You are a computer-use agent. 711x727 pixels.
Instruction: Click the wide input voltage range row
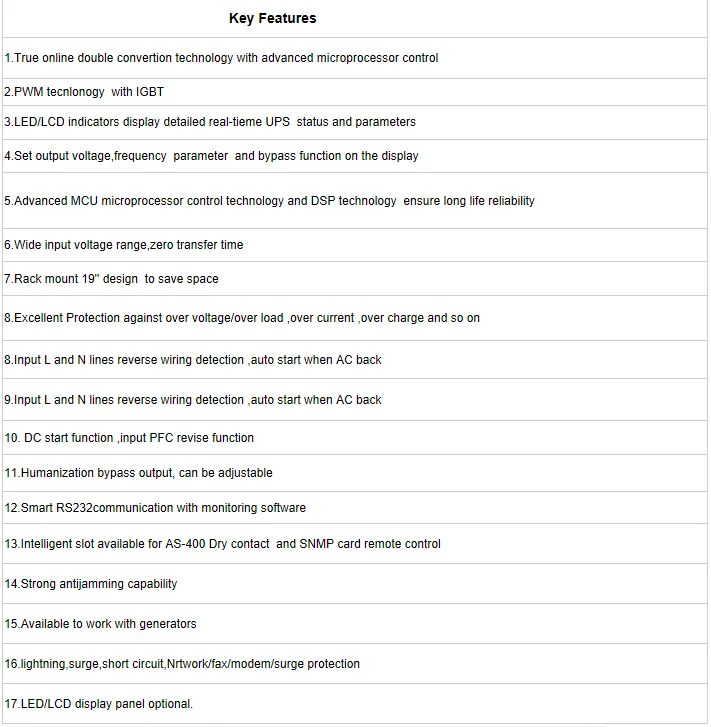[355, 245]
